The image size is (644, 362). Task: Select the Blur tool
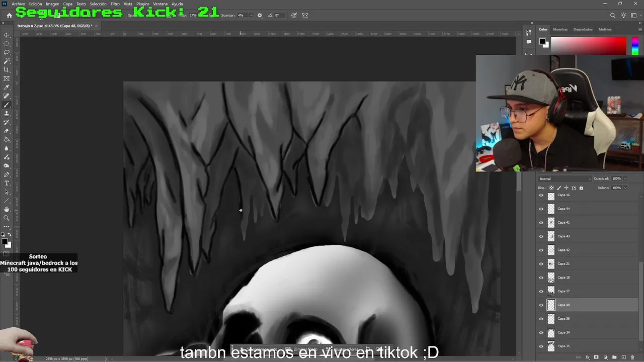[x=7, y=148]
